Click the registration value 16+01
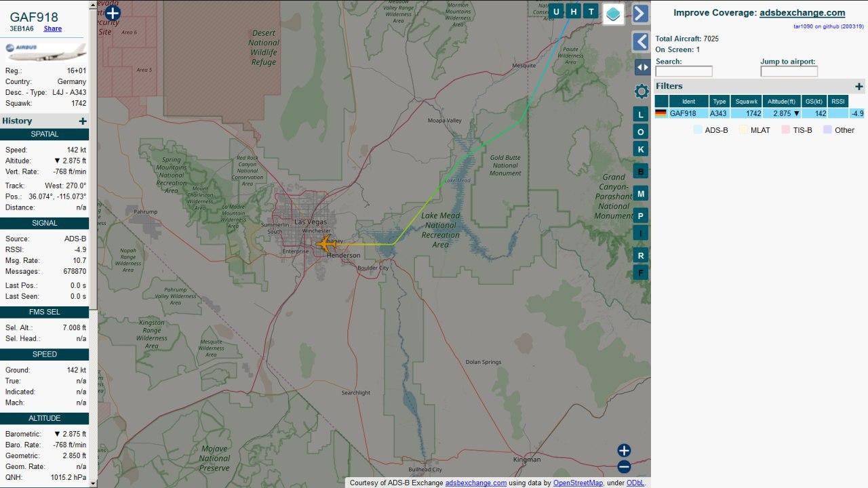 77,70
